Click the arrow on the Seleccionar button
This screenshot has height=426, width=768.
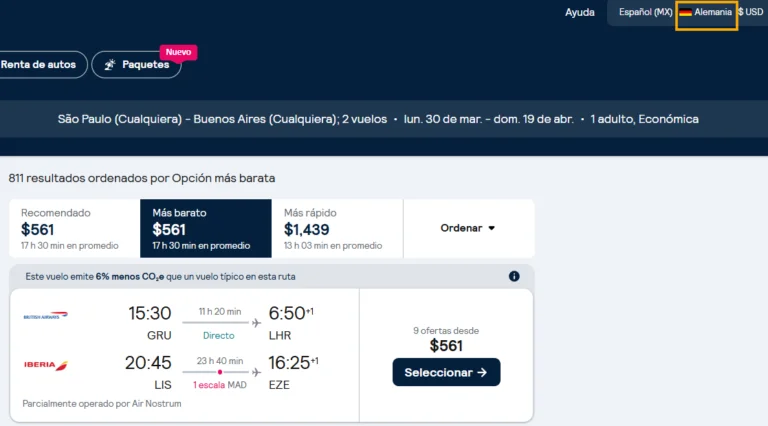[482, 372]
